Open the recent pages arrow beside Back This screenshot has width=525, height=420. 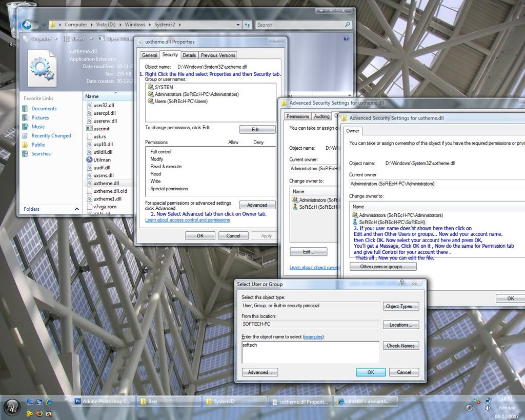[44, 25]
